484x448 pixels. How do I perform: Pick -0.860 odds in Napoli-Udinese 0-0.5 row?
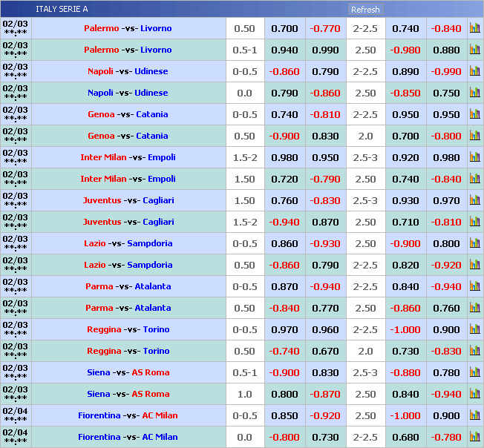tap(284, 71)
